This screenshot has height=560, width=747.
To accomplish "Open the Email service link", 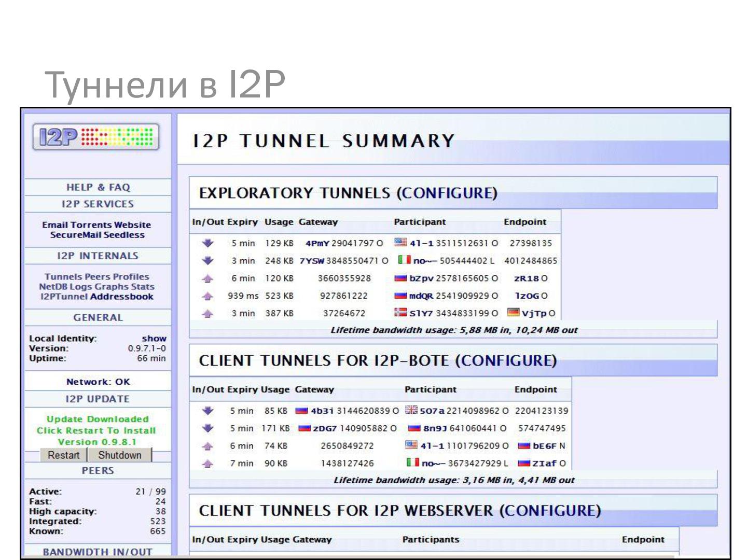I will point(55,225).
